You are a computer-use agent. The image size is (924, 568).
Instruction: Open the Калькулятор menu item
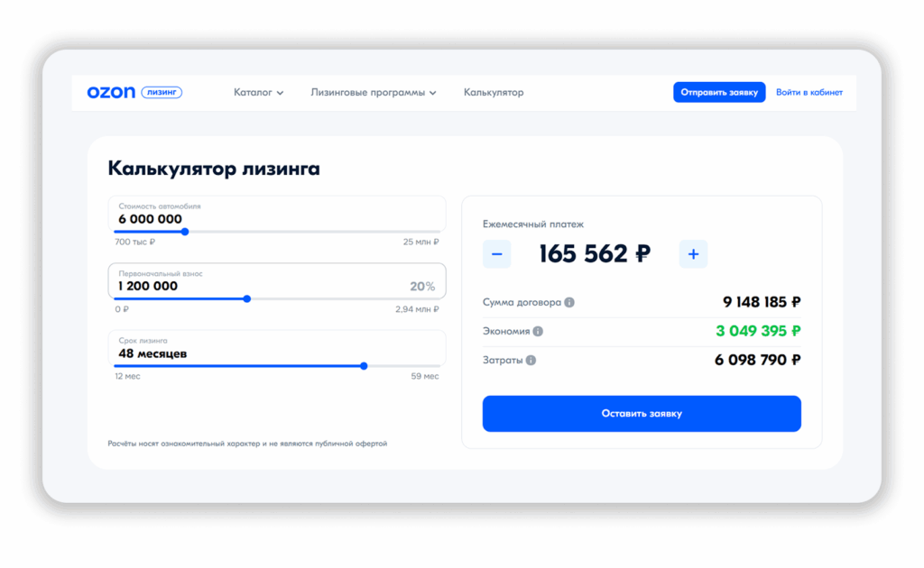(x=494, y=93)
